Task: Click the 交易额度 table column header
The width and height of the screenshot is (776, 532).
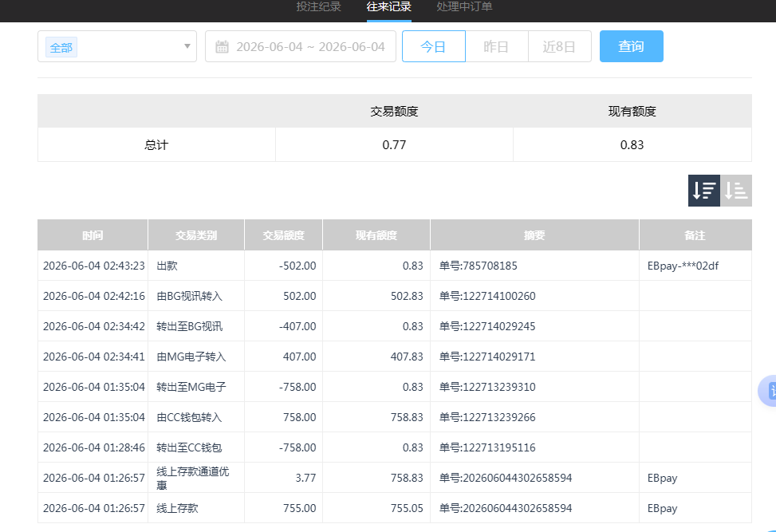Action: [284, 235]
